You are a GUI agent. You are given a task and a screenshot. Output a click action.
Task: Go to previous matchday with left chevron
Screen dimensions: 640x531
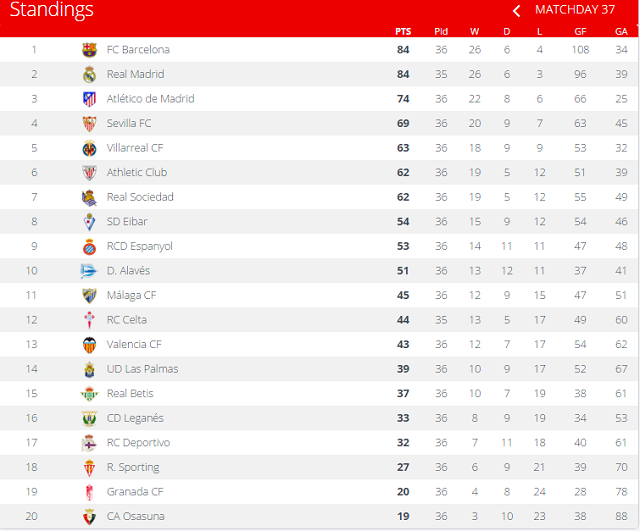click(x=516, y=11)
